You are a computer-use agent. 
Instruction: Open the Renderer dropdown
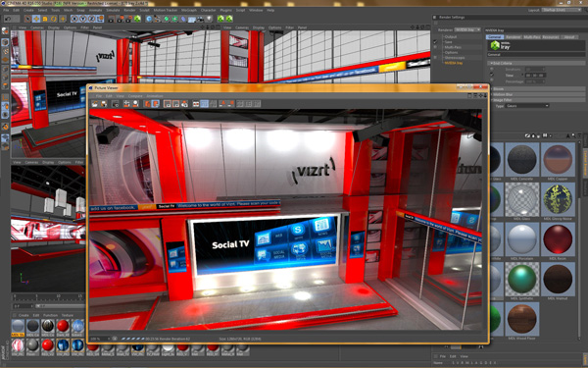[467, 29]
